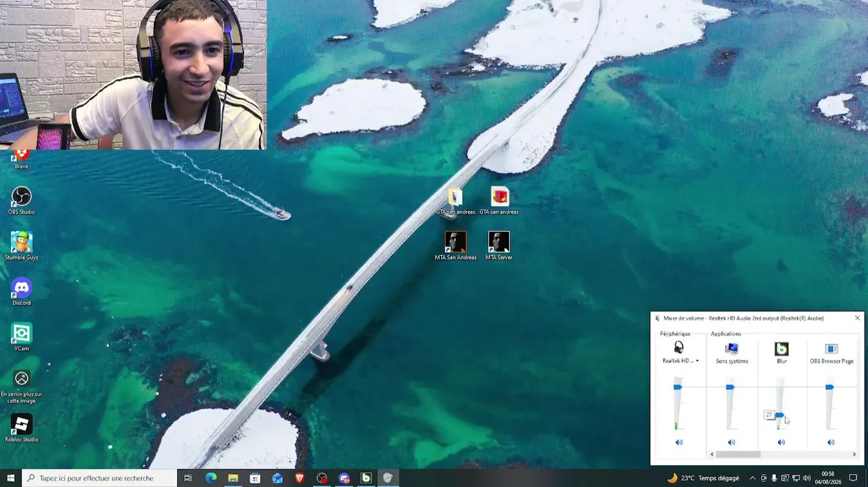Image resolution: width=868 pixels, height=487 pixels.
Task: Mute OBS Browser Page audio
Action: pyautogui.click(x=831, y=442)
